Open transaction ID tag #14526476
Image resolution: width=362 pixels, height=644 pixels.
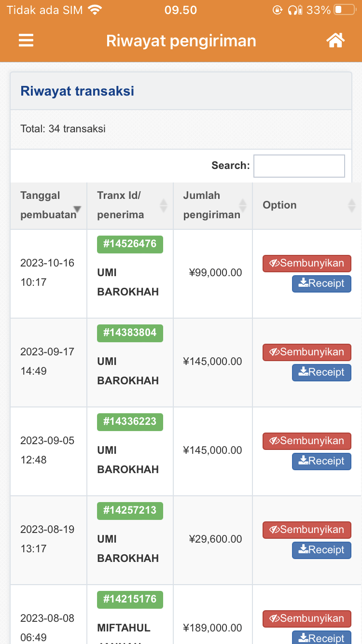[x=130, y=244]
